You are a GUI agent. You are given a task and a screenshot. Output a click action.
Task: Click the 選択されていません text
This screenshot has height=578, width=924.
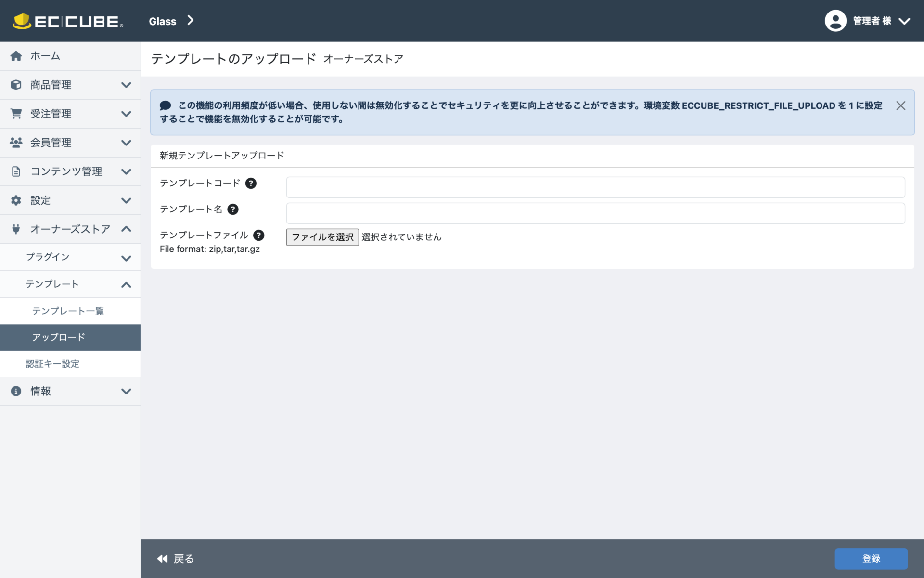(x=401, y=237)
